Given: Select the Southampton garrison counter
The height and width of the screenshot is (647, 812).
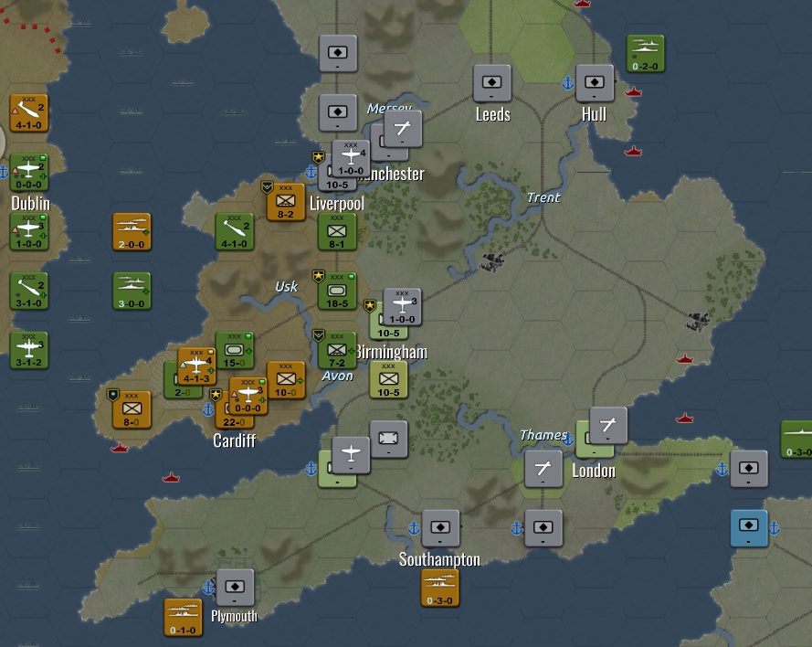Looking at the screenshot, I should pos(440,528).
